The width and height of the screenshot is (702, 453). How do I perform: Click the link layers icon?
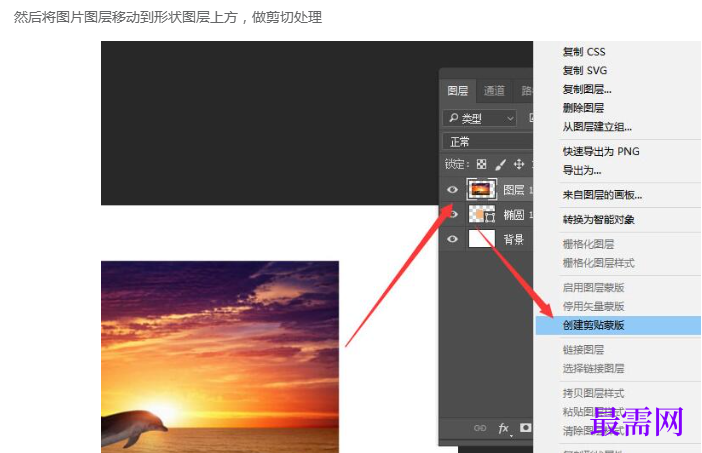tap(480, 428)
